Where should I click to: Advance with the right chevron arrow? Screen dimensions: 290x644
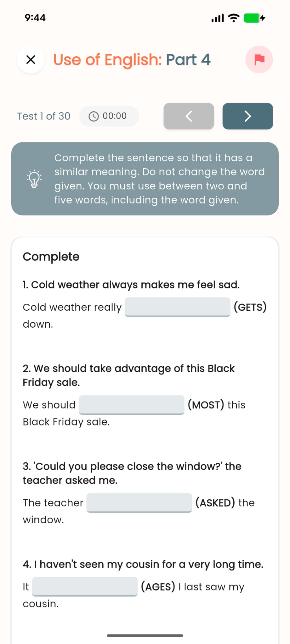247,116
